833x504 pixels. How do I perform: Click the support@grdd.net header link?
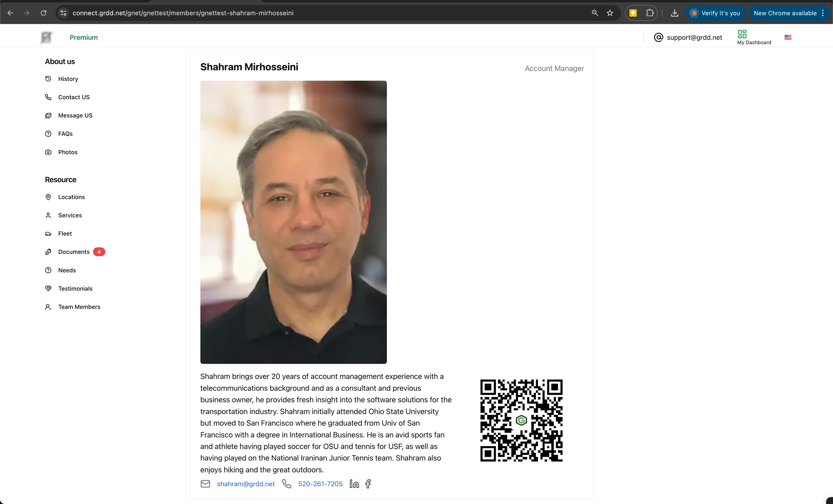click(x=694, y=37)
